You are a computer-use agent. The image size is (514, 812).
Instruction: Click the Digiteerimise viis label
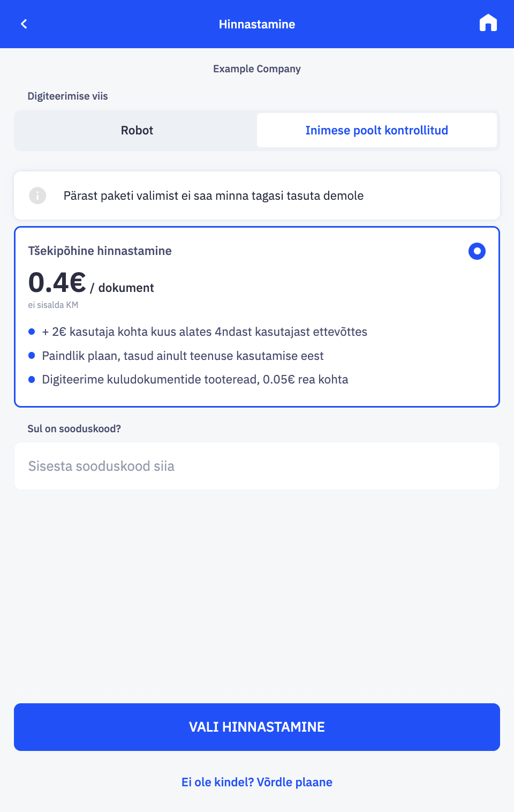(67, 96)
